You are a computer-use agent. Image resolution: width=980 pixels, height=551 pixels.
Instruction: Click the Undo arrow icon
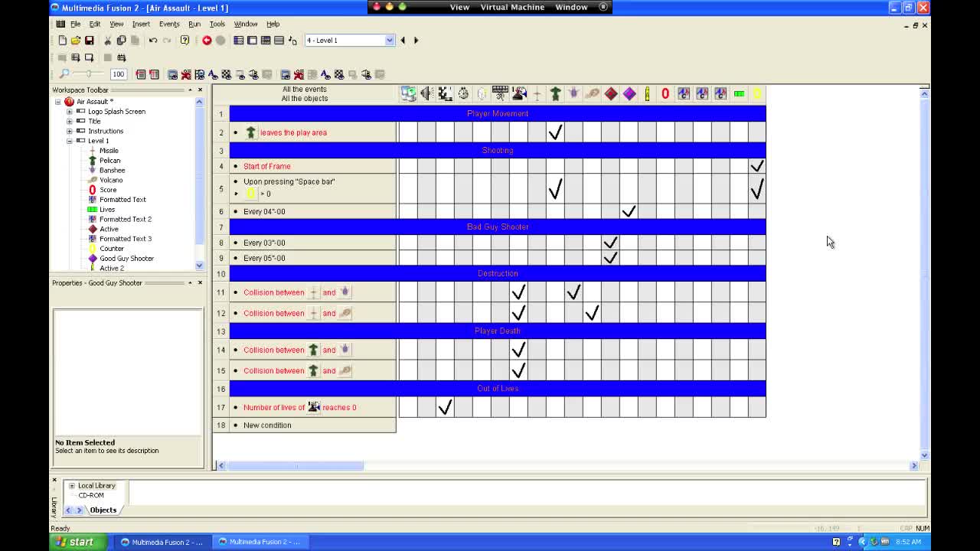click(153, 41)
